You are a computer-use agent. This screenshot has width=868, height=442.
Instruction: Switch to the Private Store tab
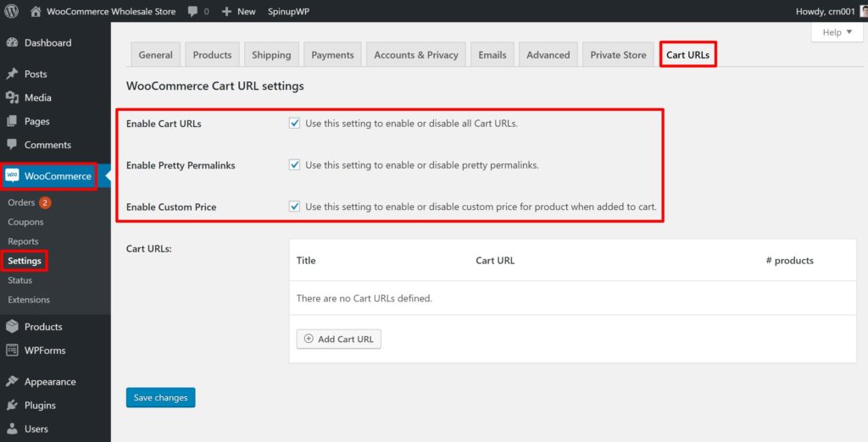point(618,55)
